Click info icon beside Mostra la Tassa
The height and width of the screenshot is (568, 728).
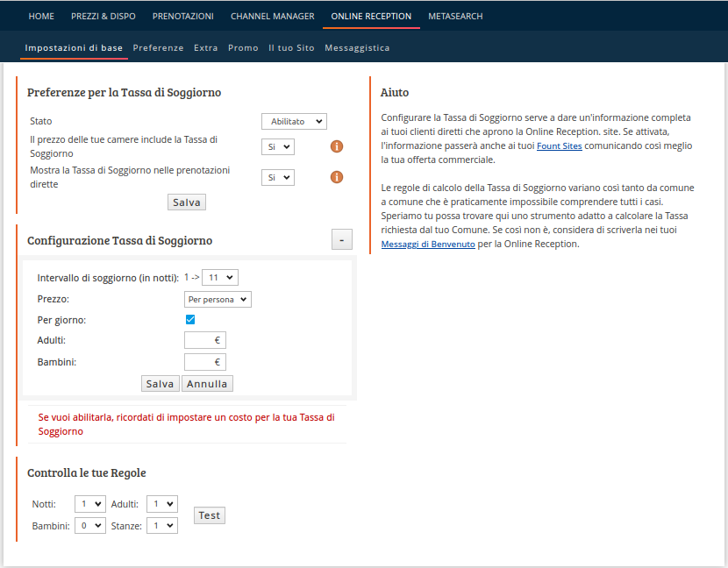336,177
